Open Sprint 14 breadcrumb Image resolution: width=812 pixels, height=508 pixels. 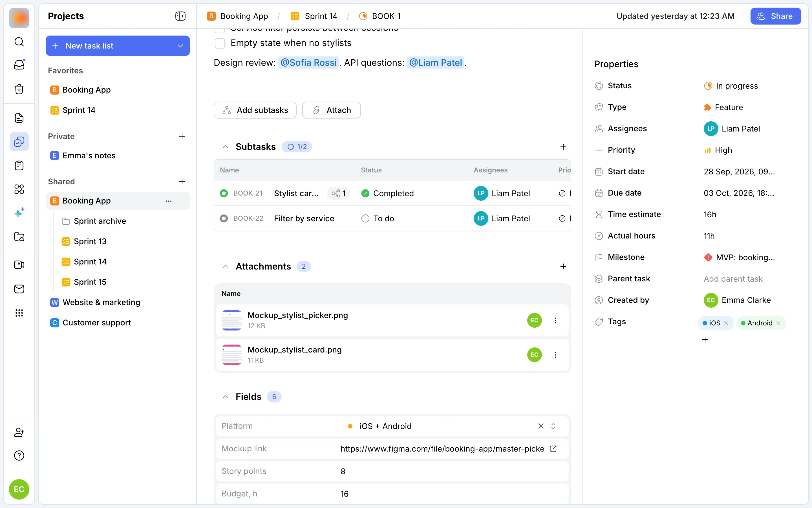click(x=314, y=16)
